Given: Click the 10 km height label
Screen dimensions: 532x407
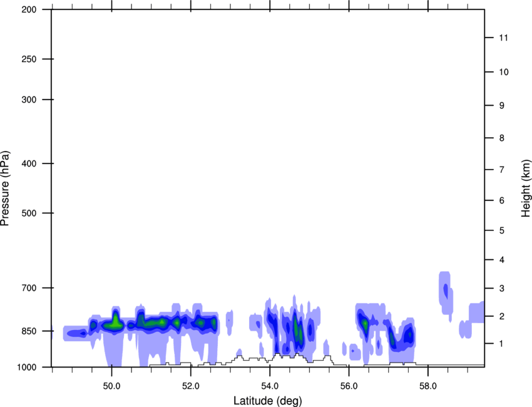Looking at the screenshot, I should [504, 72].
